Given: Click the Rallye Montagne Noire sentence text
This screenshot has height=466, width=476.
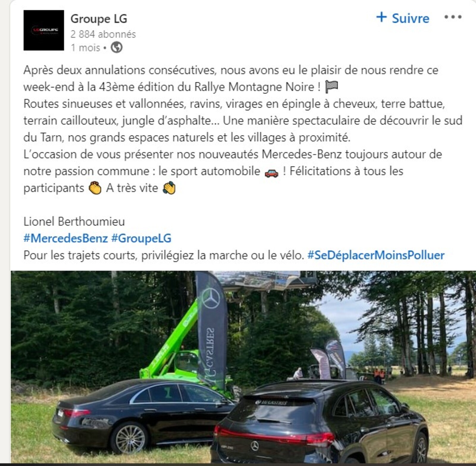Looking at the screenshot, I should click(231, 78).
